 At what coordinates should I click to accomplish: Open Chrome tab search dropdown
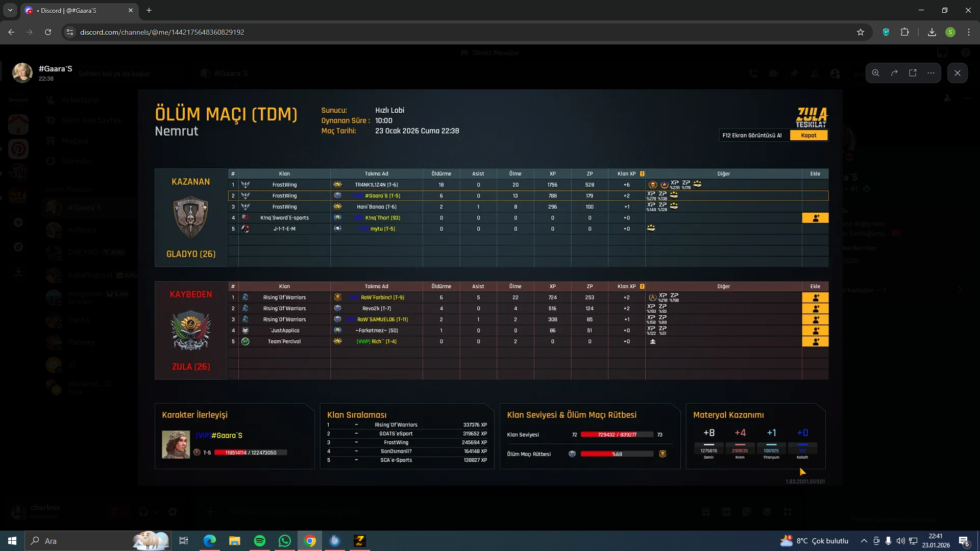pos(10,10)
